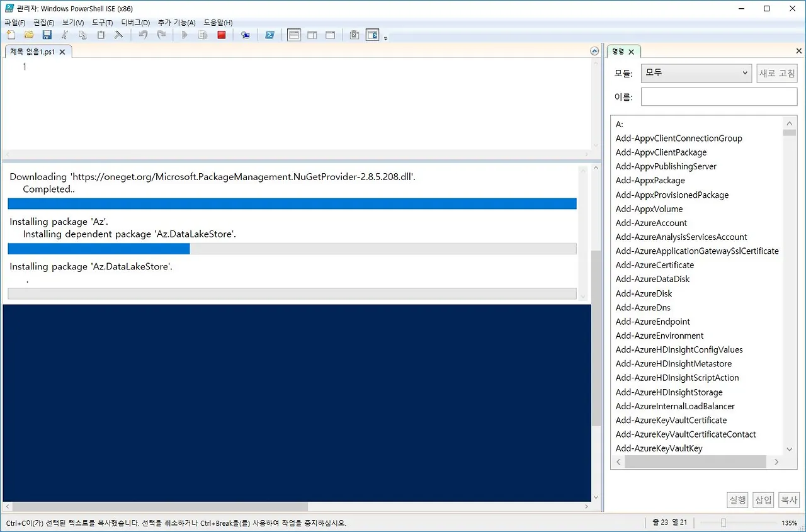Click the Az package install progress bar
This screenshot has width=806, height=532.
[x=292, y=249]
